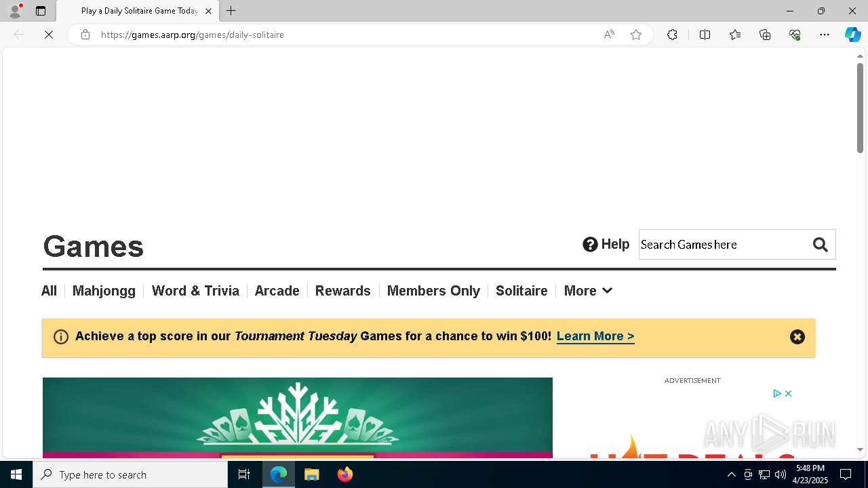Click the Help question mark link

coord(606,244)
